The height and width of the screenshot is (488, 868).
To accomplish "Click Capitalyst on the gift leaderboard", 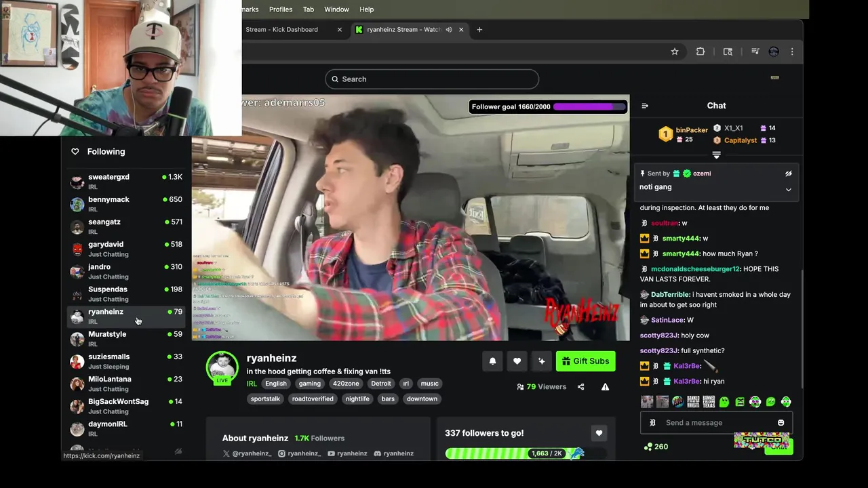I will pyautogui.click(x=741, y=140).
